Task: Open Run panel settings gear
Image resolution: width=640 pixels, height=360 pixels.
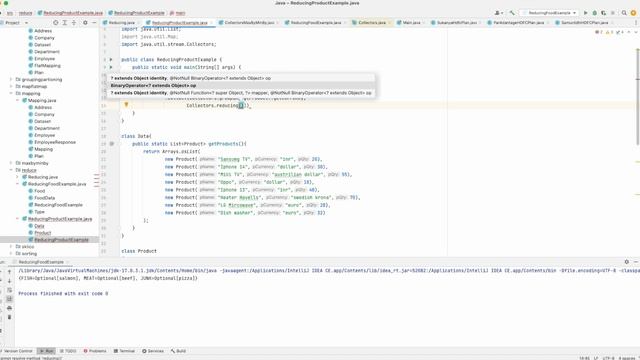Action: (627, 262)
